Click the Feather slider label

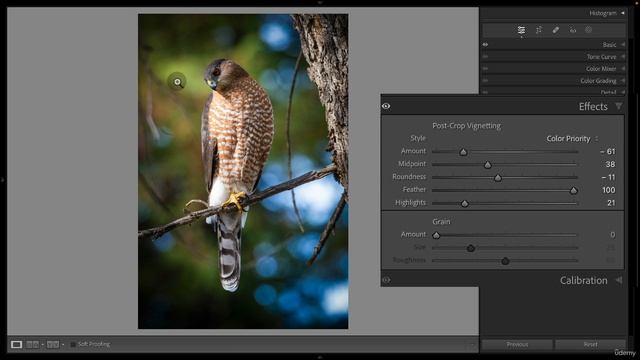coord(414,189)
